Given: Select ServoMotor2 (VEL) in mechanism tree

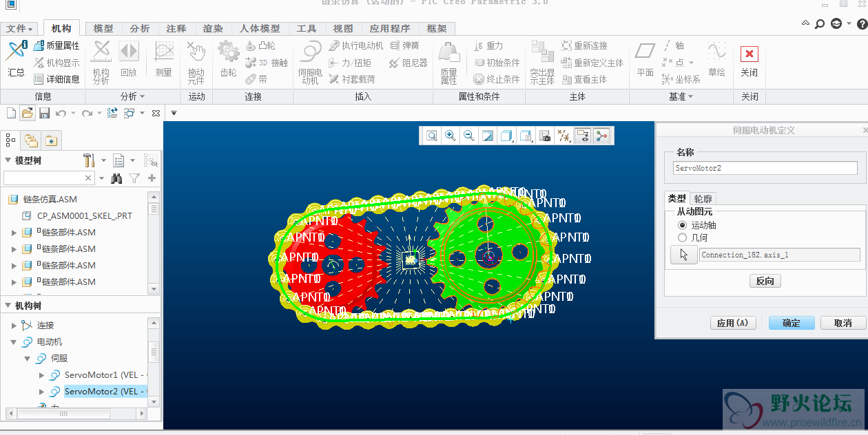Looking at the screenshot, I should point(105,392).
